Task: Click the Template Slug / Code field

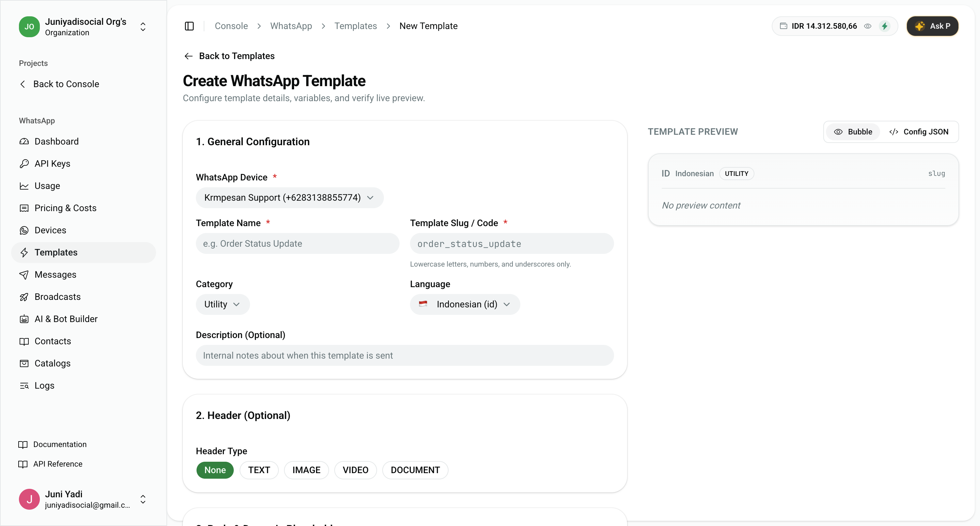Action: pos(512,243)
